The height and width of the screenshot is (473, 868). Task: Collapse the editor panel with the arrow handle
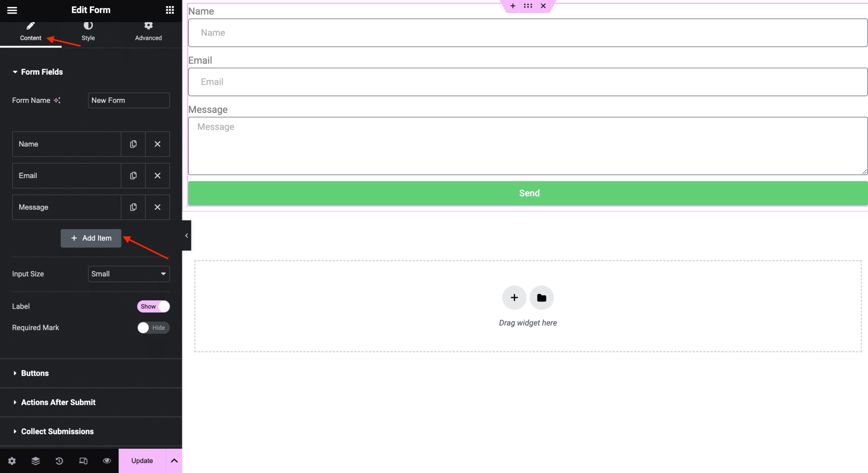coord(187,236)
